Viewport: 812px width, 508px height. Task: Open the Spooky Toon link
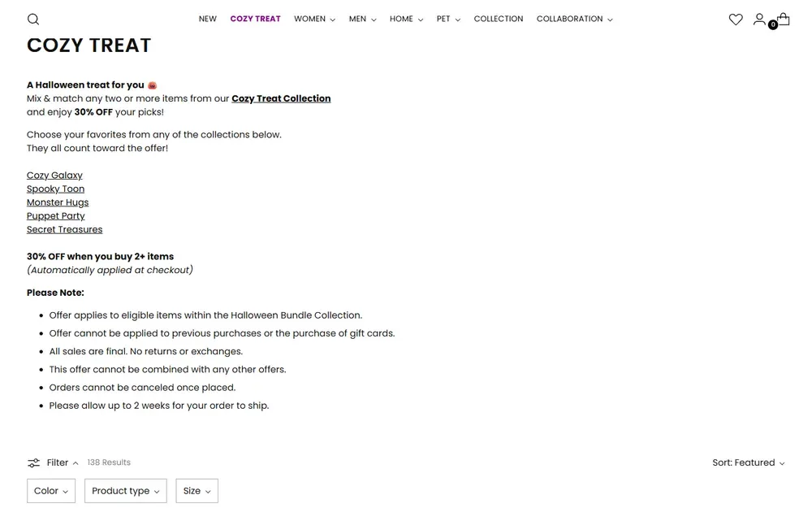55,189
